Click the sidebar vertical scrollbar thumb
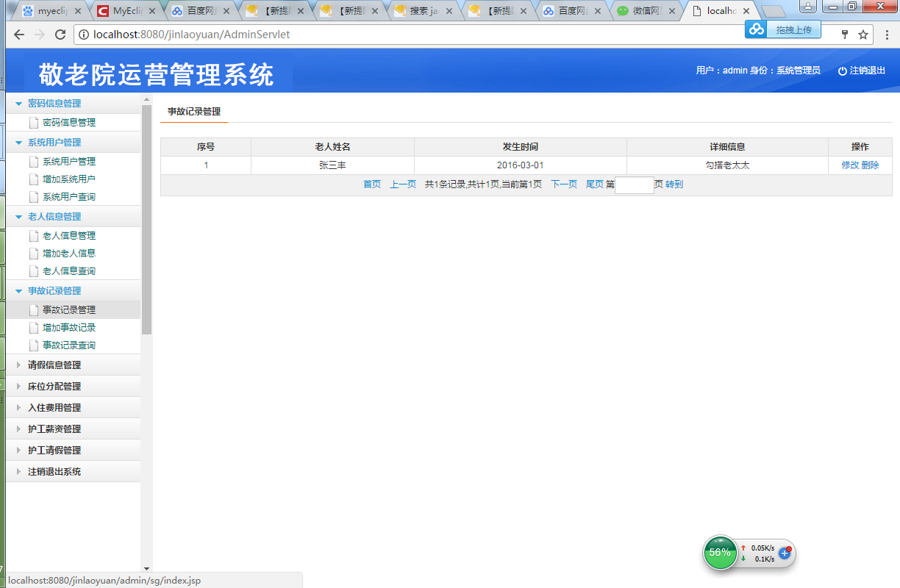The width and height of the screenshot is (900, 588). pos(146,218)
